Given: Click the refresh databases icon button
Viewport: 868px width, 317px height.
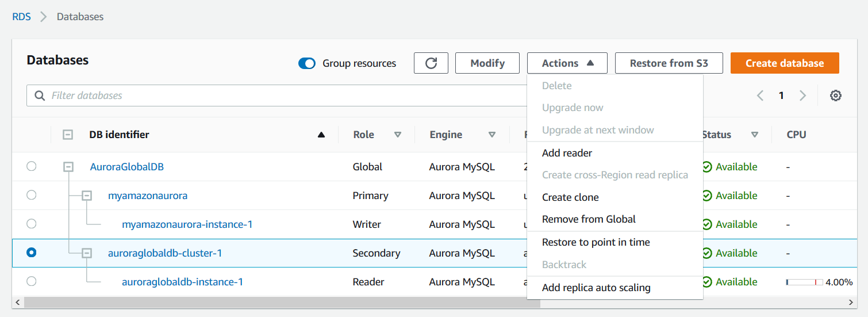Looking at the screenshot, I should 431,63.
